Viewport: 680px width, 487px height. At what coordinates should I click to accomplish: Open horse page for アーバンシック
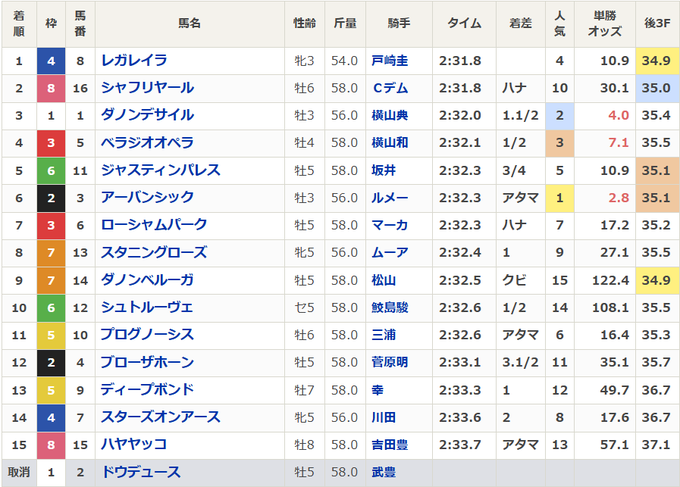pos(147,198)
